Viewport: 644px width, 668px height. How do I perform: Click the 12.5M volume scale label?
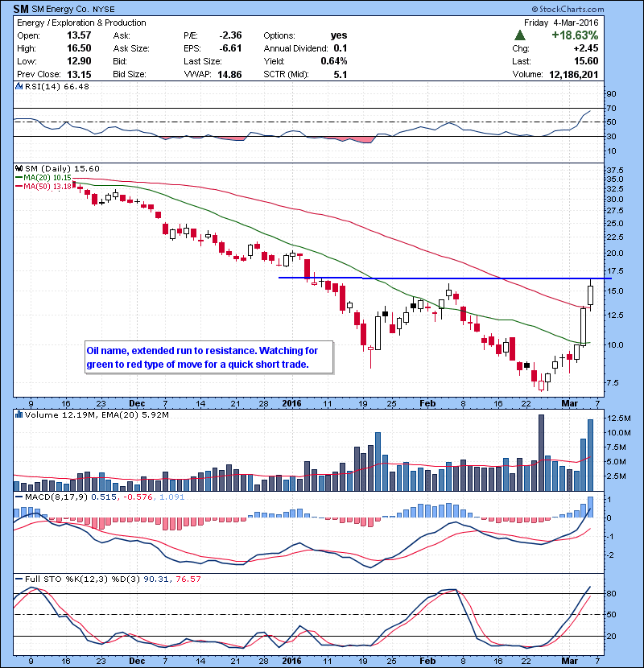pyautogui.click(x=619, y=419)
